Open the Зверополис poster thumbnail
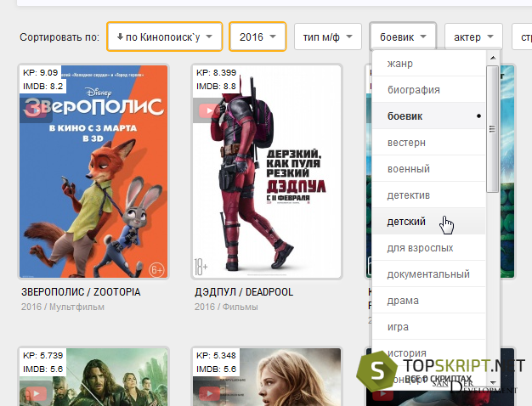This screenshot has height=406, width=532. pos(93,172)
